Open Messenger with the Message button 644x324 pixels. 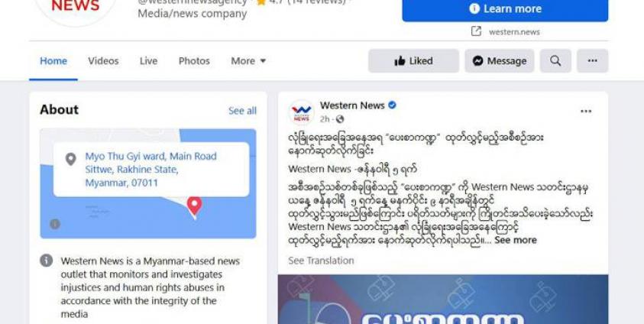coord(500,61)
